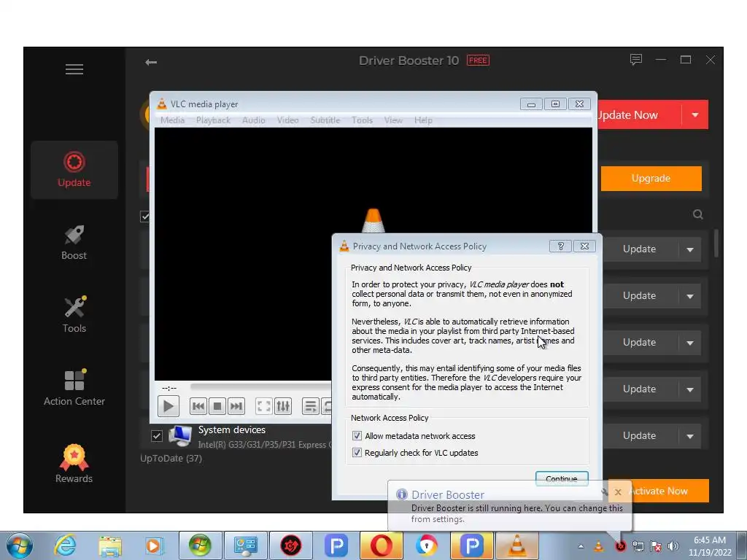This screenshot has height=560, width=747.
Task: Expand third driver Update dropdown arrow
Action: coord(690,343)
